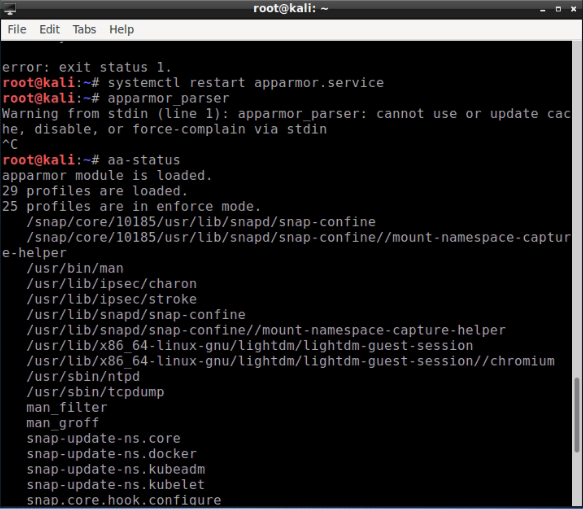
Task: Click the '/usr/lib/snapd/snap-confine' line
Action: (136, 315)
